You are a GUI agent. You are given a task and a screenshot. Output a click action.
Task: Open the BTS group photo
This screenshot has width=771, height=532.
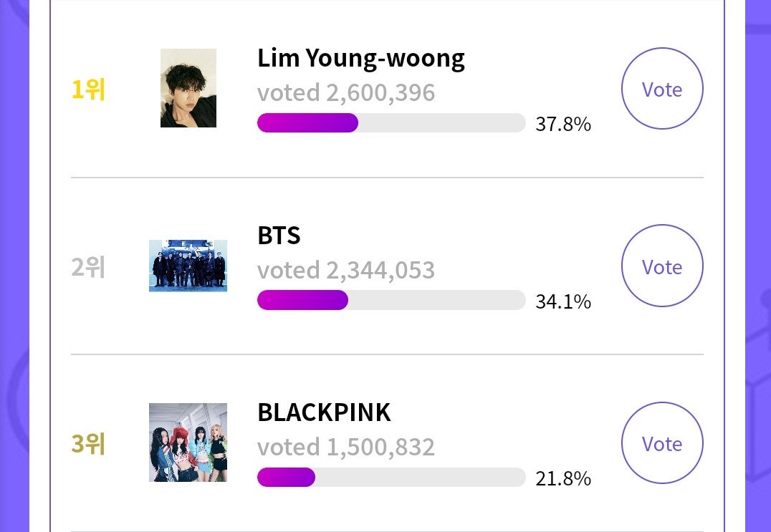(188, 266)
